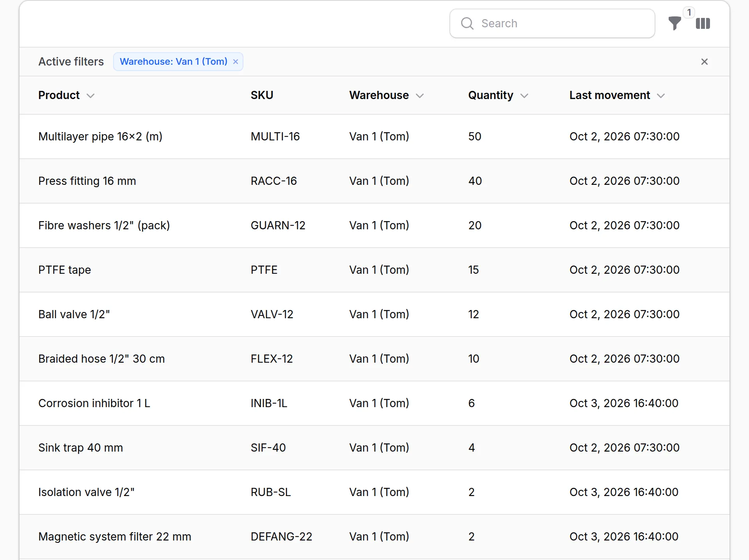Click quantity 40 for Press fitting

[x=475, y=181]
